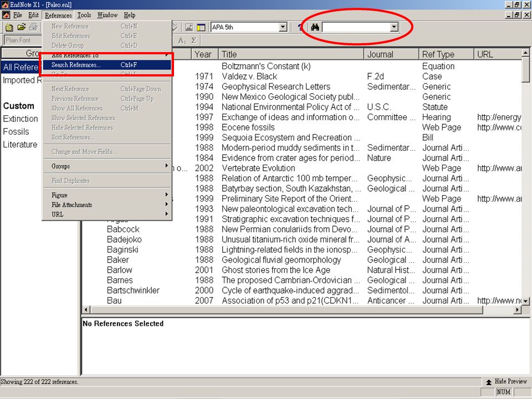Click the "Equation" reference type cell
The image size is (532, 399).
438,66
